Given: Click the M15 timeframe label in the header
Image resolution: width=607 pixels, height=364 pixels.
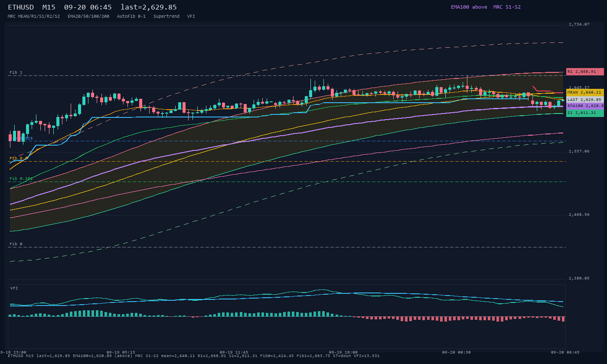Looking at the screenshot, I should click(x=49, y=7).
